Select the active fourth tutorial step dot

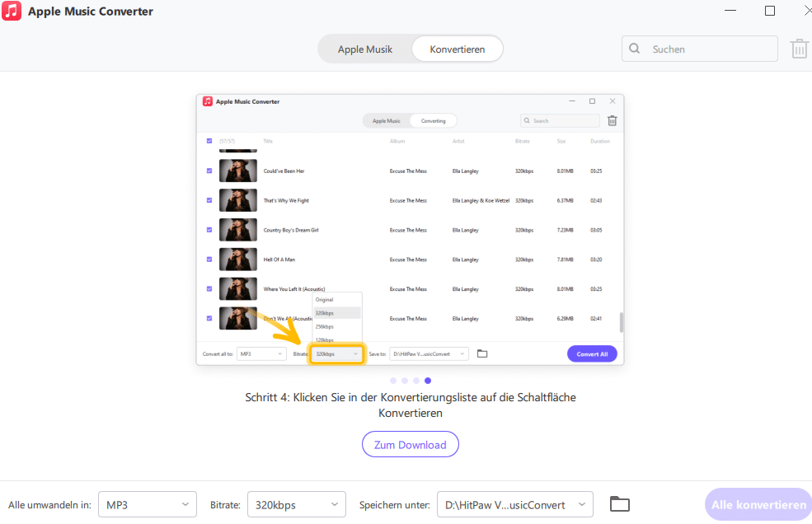pos(428,381)
